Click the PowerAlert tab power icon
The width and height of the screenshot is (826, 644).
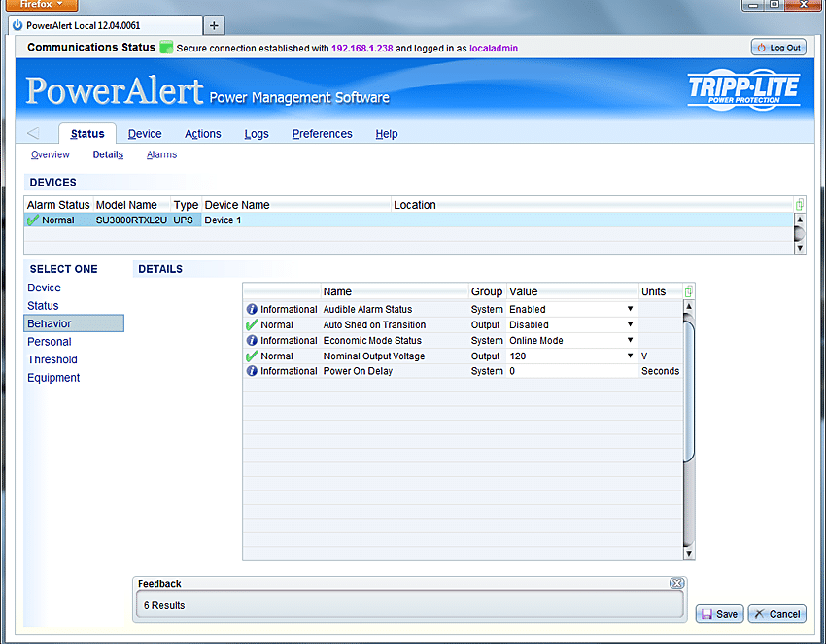[x=17, y=25]
